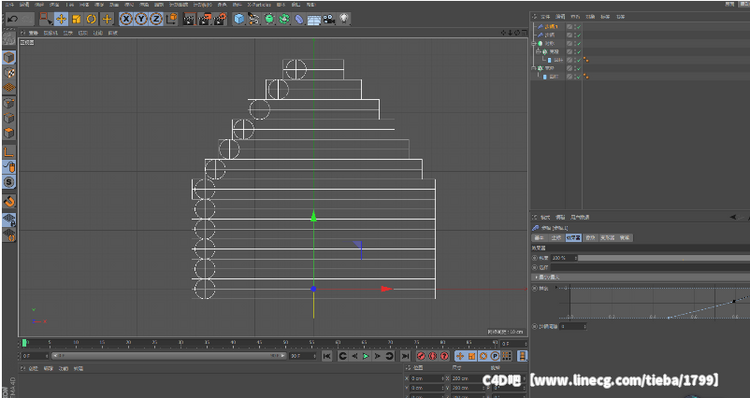This screenshot has width=750, height=398.
Task: Expand the spline graph arrow
Action: pyautogui.click(x=557, y=287)
